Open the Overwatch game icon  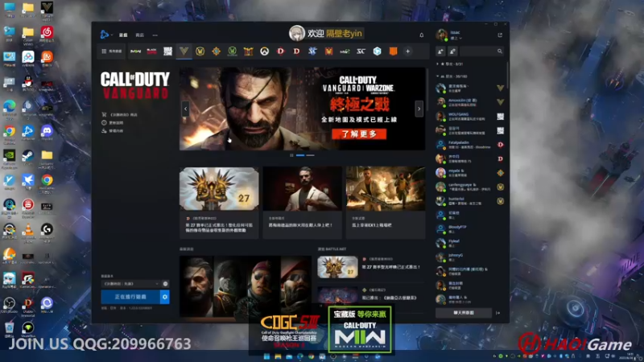tap(265, 51)
